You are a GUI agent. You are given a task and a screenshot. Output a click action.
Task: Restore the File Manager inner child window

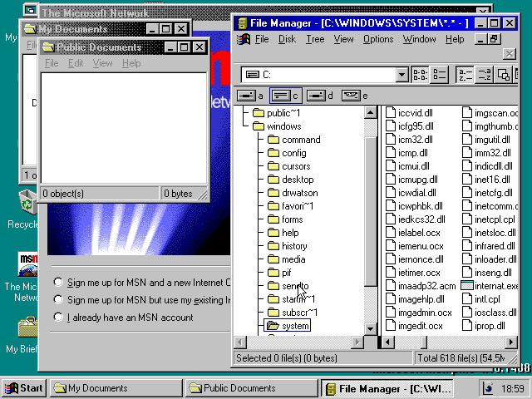pos(495,39)
